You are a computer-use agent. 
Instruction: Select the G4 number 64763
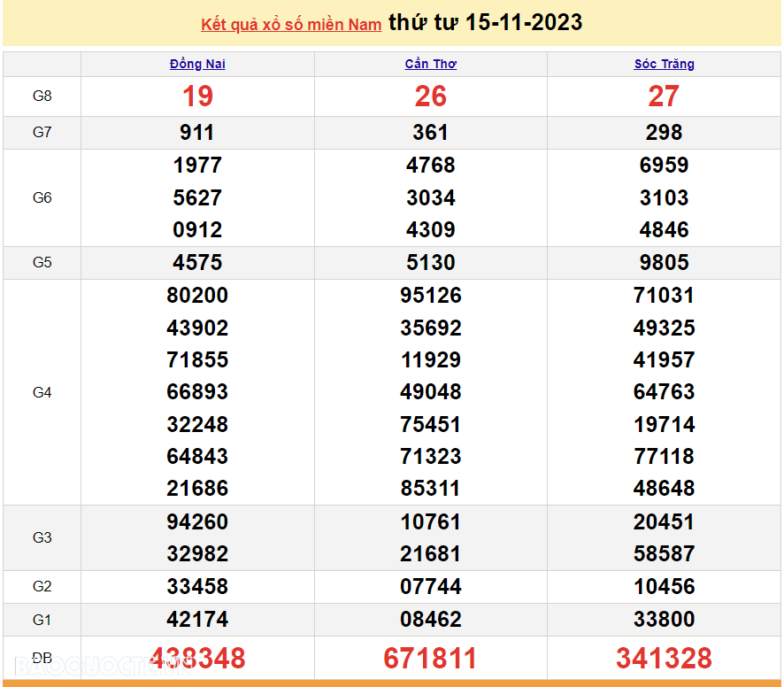point(664,392)
